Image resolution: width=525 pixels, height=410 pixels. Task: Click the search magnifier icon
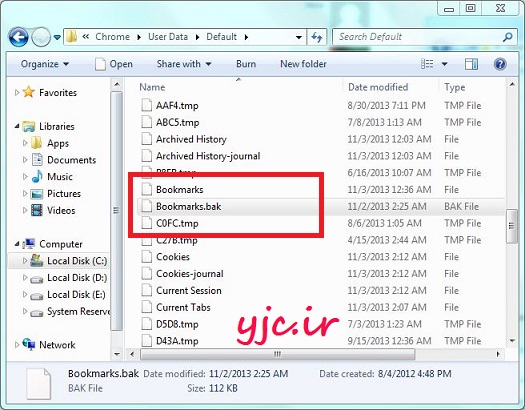508,37
